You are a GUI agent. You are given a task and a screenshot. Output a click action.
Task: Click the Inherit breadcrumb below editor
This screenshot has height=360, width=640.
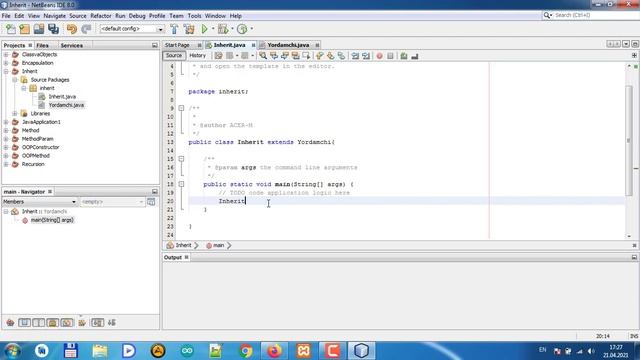(183, 245)
